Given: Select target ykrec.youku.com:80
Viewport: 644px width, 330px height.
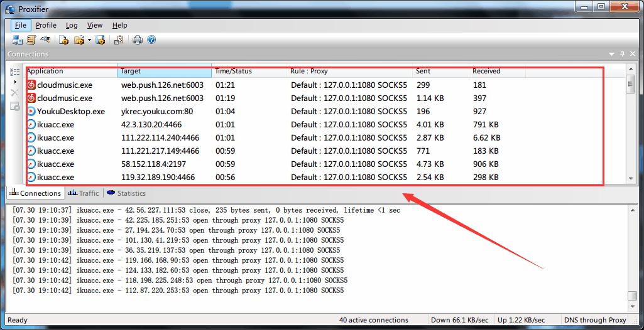Looking at the screenshot, I should [x=157, y=112].
